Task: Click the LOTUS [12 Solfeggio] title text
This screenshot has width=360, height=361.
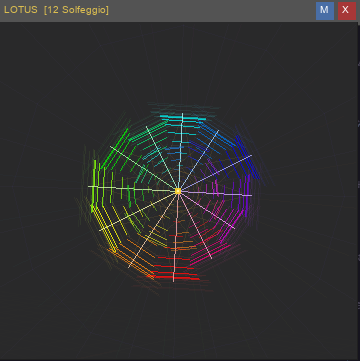Action: point(56,10)
